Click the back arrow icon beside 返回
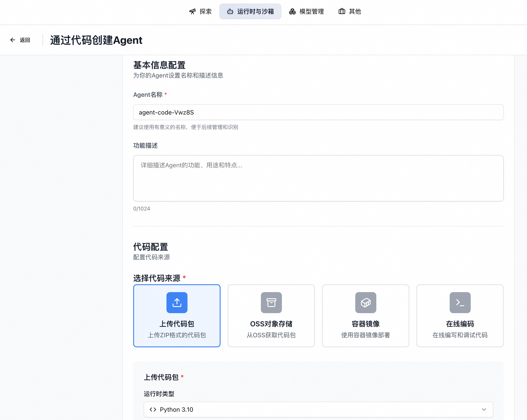 coord(12,40)
